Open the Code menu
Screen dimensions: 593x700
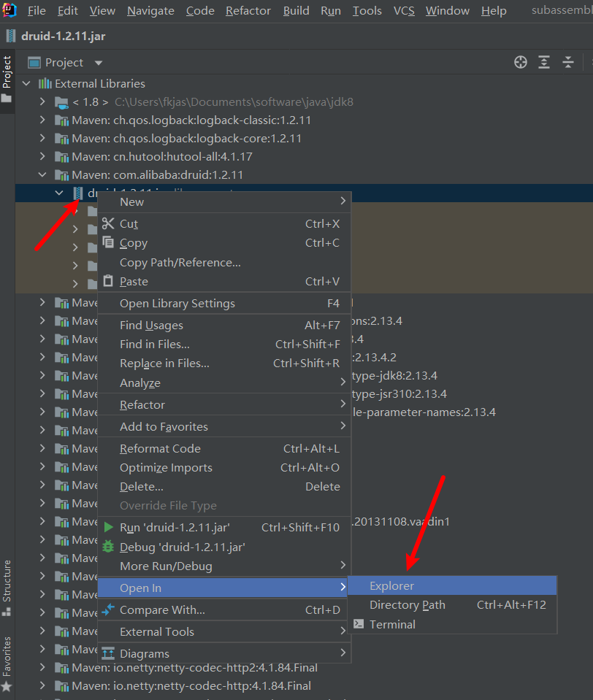[x=200, y=11]
